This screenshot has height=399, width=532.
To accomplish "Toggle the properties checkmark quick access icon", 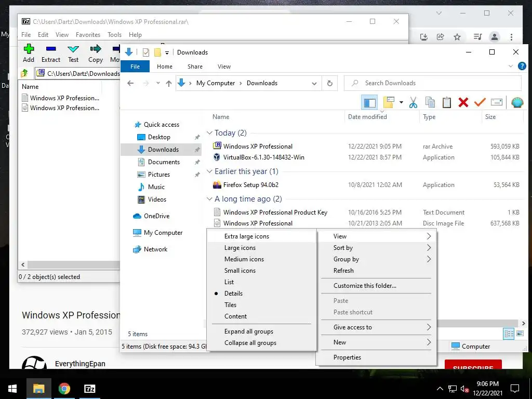I will (x=146, y=52).
